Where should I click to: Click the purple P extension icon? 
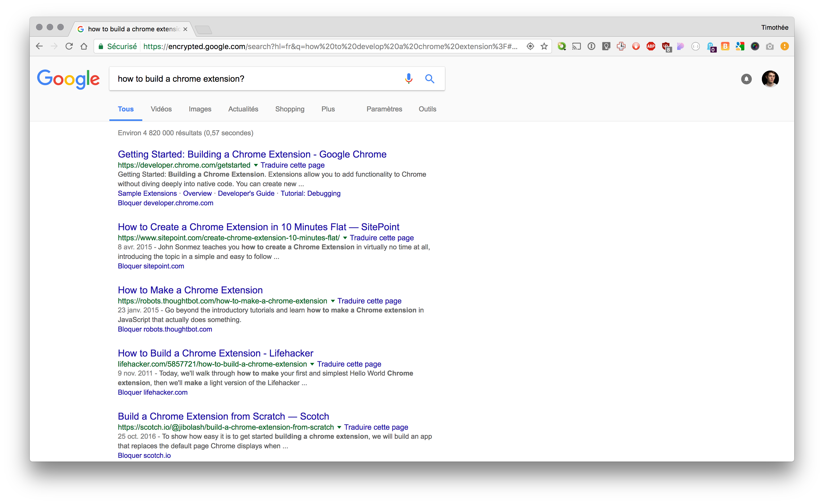681,46
